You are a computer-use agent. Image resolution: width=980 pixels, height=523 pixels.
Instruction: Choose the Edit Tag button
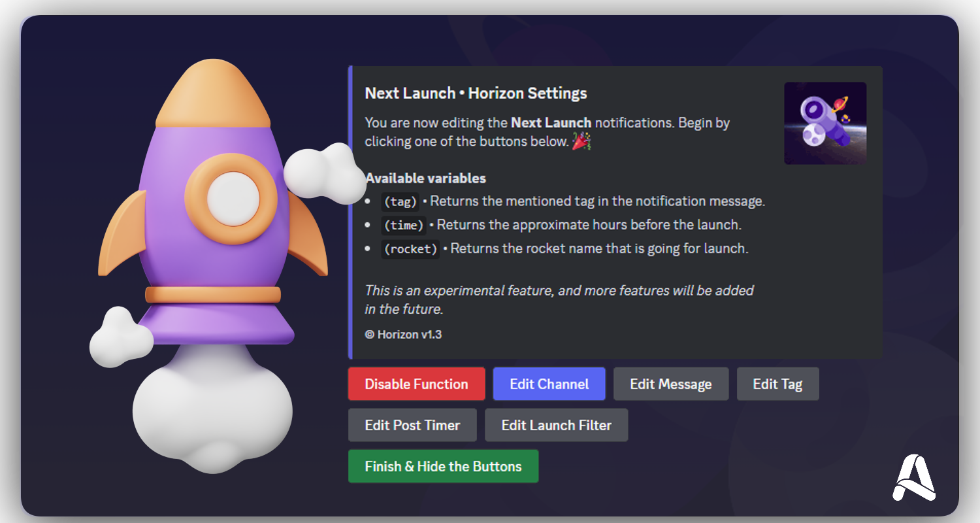777,384
